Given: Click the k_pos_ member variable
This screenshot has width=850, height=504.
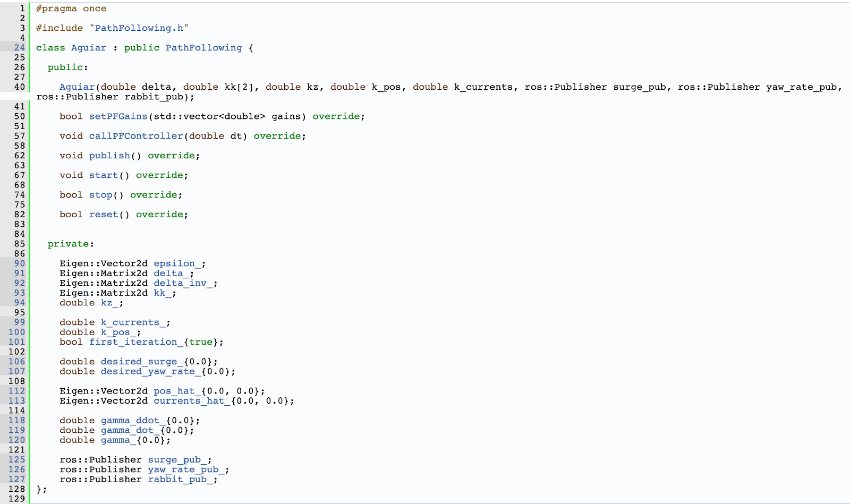Looking at the screenshot, I should click(118, 332).
